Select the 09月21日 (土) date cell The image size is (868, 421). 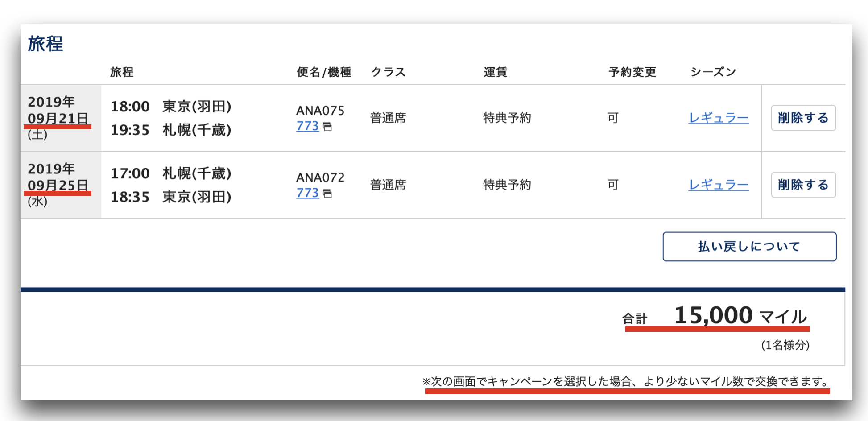click(61, 118)
